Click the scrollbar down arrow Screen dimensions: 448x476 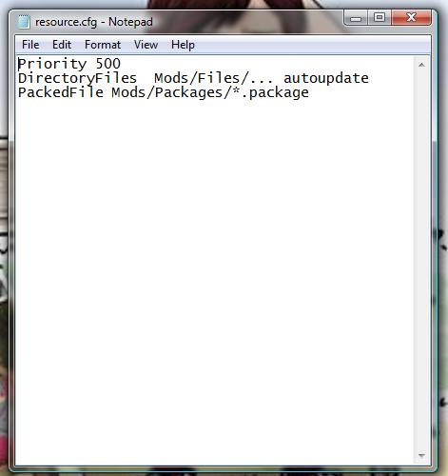(421, 455)
